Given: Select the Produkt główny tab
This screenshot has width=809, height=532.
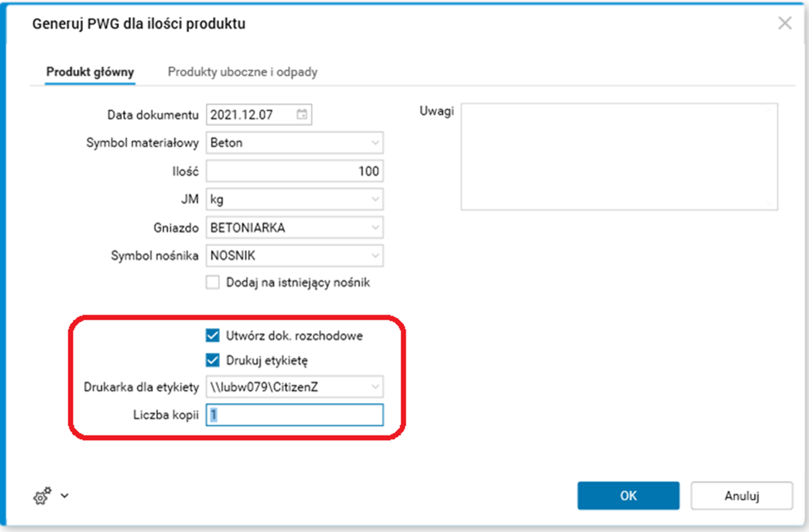Looking at the screenshot, I should point(90,72).
